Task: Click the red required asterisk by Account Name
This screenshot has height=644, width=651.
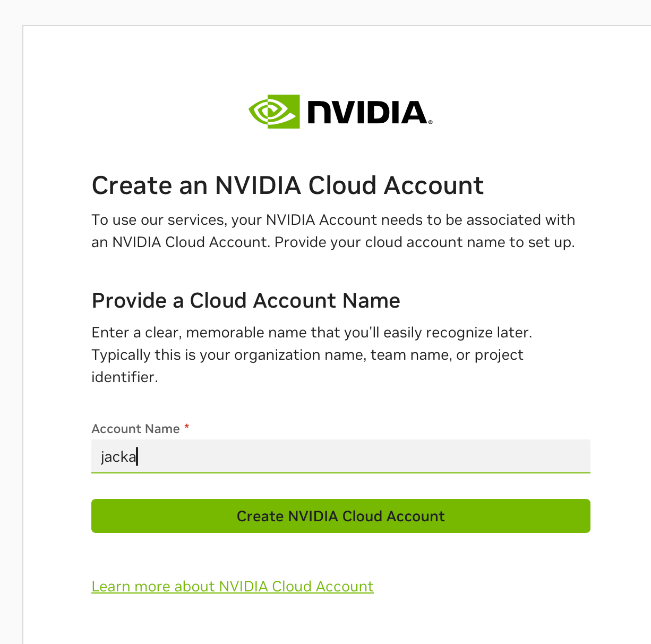Action: click(186, 427)
